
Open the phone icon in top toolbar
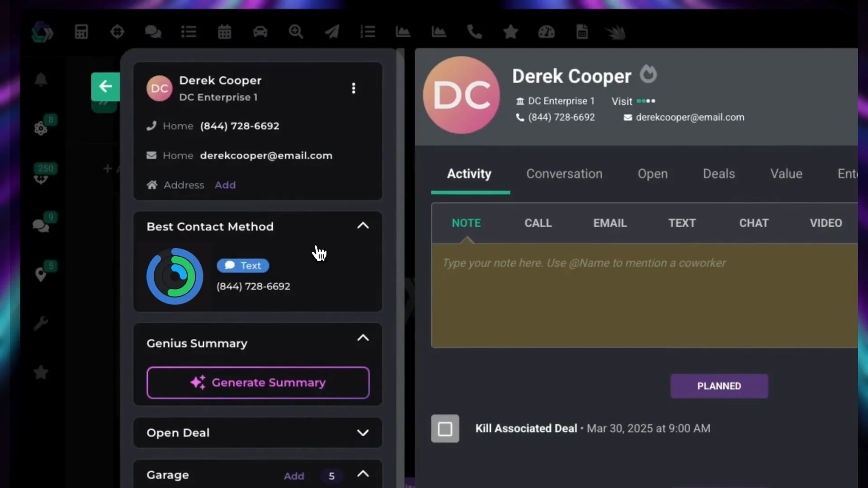pos(474,32)
